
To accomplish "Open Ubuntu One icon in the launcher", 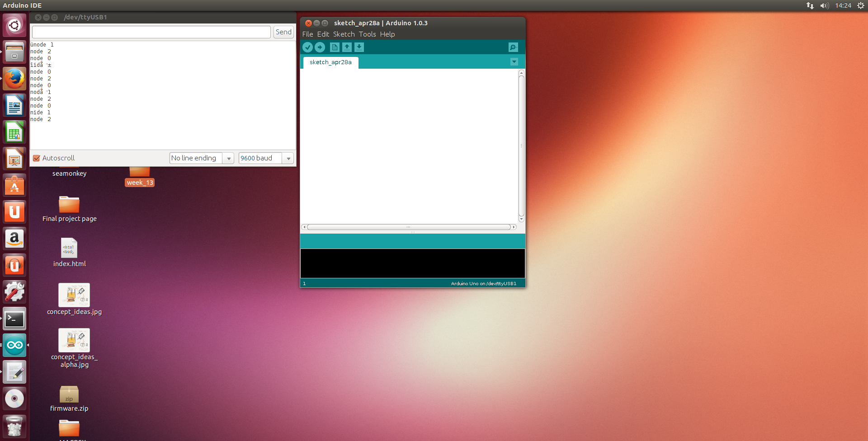I will coord(14,212).
